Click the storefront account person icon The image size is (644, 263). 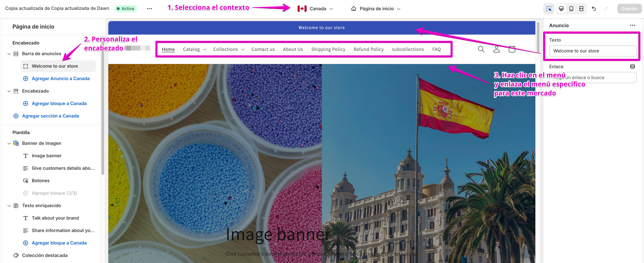point(497,49)
